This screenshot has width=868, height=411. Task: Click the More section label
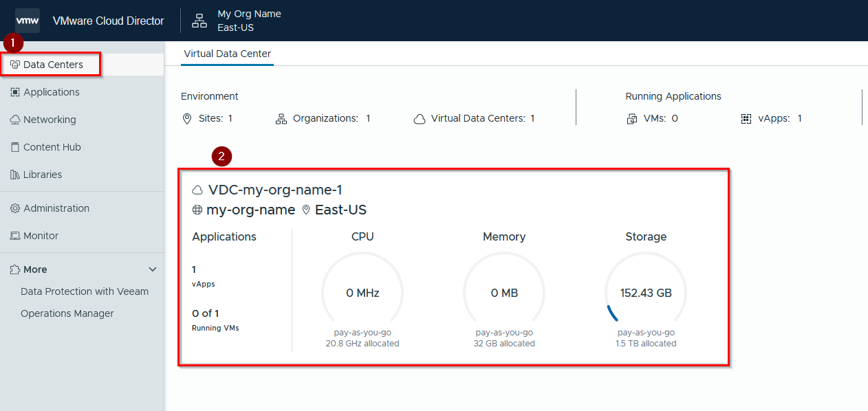(x=35, y=269)
